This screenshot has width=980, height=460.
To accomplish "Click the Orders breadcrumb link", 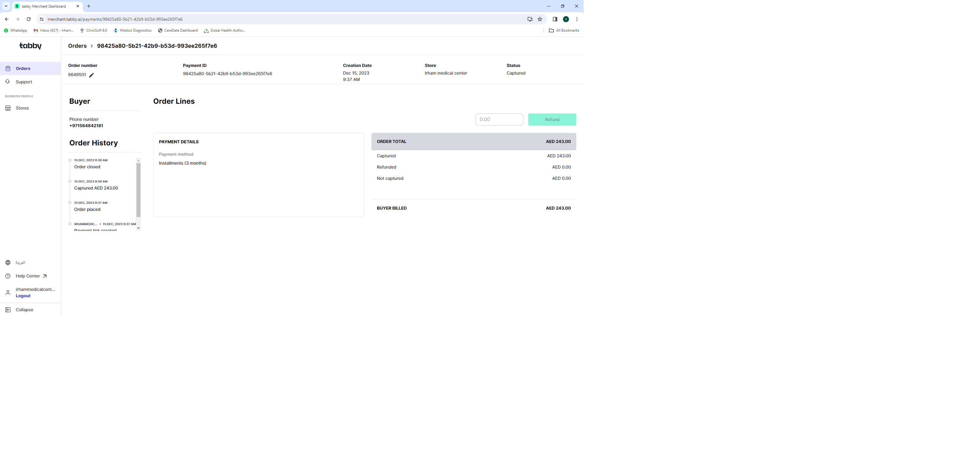I will 77,46.
